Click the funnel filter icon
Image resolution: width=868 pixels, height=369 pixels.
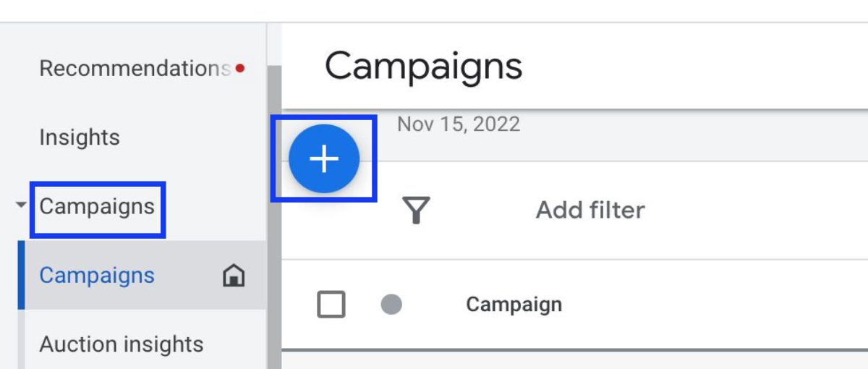[x=417, y=211]
